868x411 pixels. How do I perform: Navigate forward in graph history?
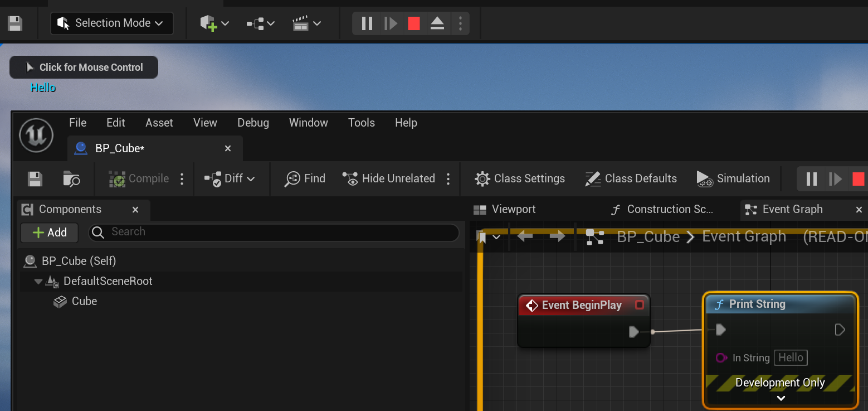(x=557, y=237)
